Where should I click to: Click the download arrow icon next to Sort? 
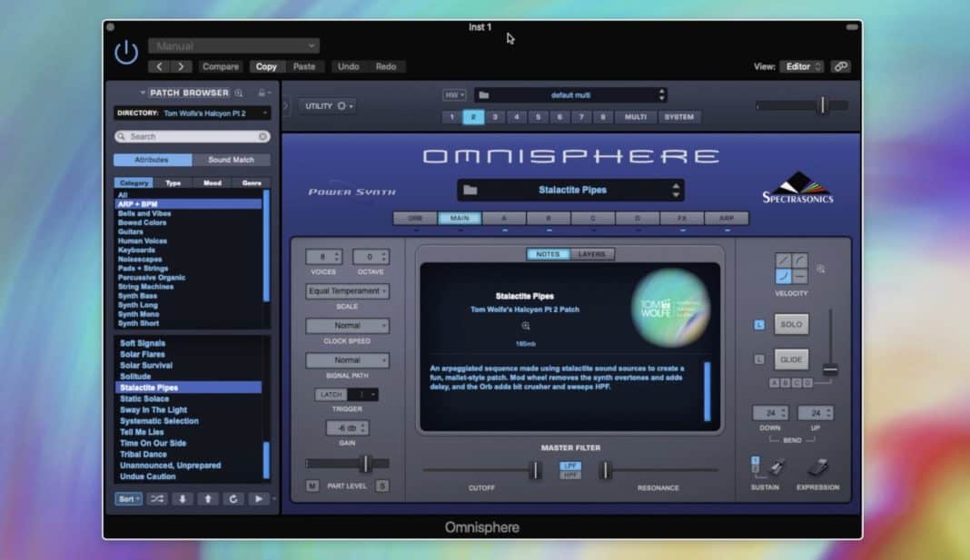(182, 499)
